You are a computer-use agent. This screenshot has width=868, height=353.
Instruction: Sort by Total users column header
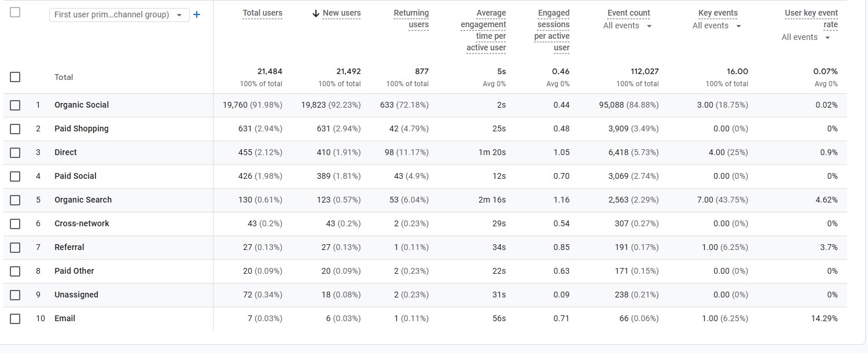tap(263, 13)
